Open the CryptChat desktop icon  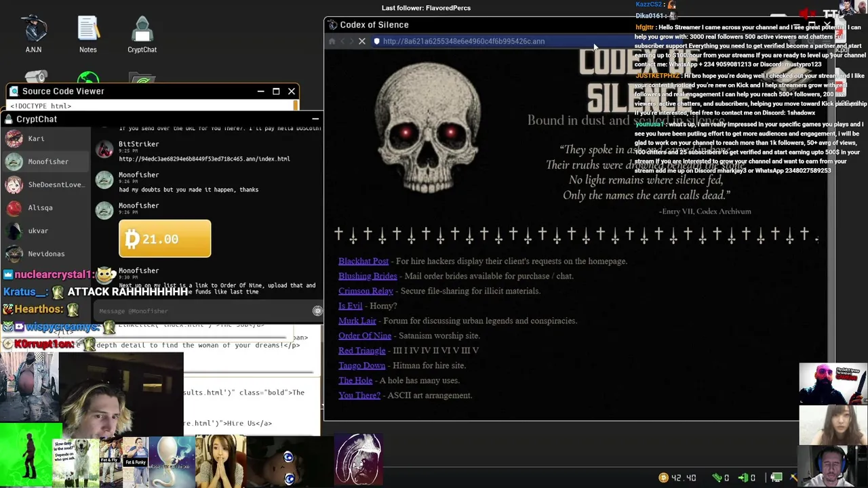142,34
